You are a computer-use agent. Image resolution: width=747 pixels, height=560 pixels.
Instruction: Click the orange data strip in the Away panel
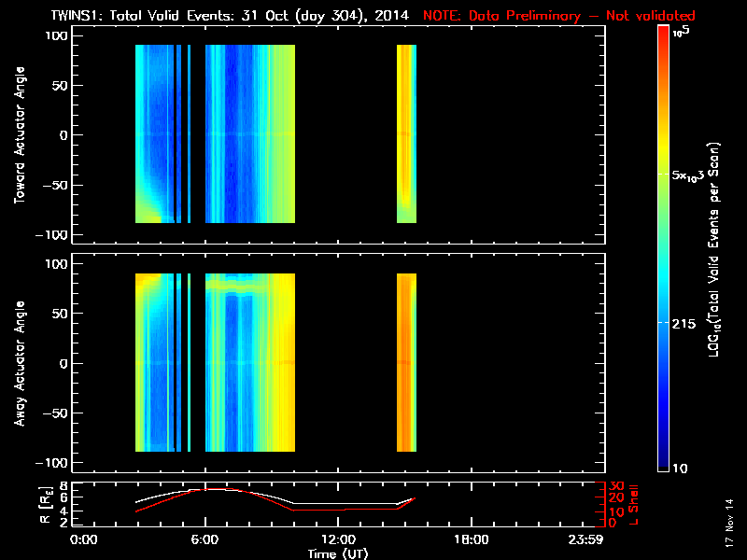coord(405,362)
